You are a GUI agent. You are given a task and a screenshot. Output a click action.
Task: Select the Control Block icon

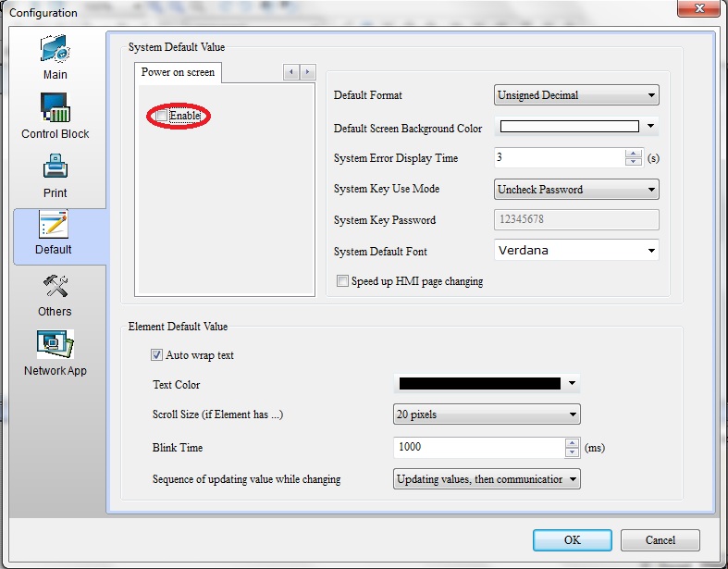[x=56, y=109]
